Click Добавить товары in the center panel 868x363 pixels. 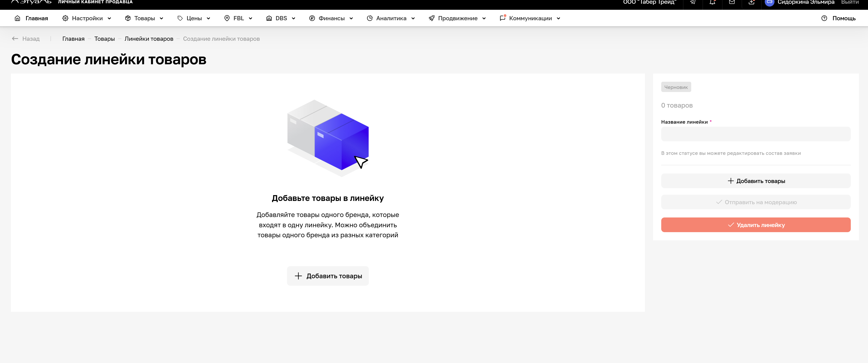click(x=327, y=276)
